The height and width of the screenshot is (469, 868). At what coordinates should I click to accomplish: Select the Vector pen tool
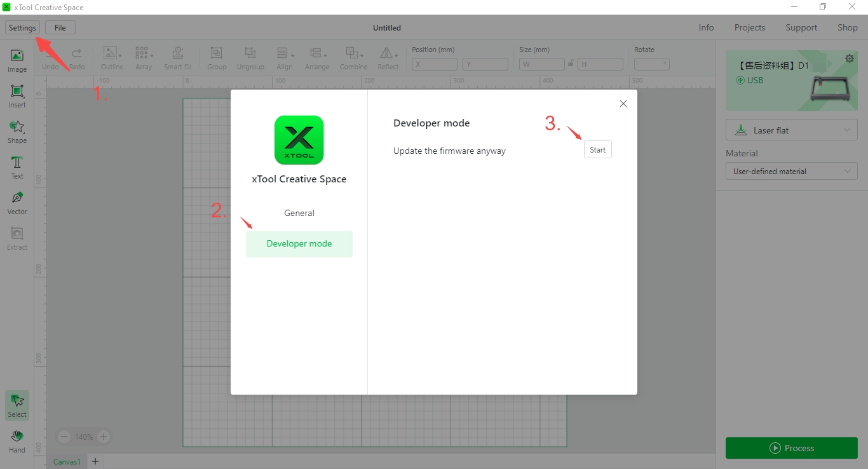pyautogui.click(x=17, y=203)
